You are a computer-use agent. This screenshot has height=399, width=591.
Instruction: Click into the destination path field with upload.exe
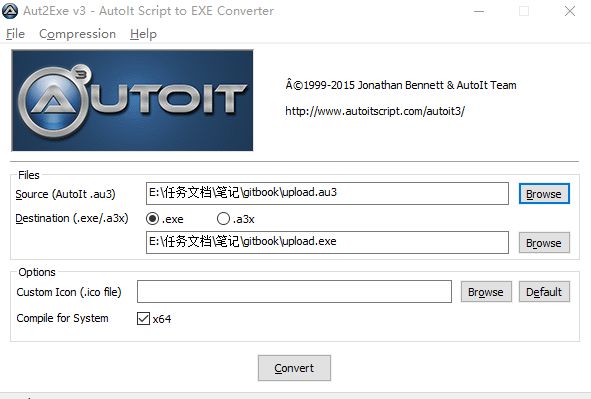pos(327,243)
